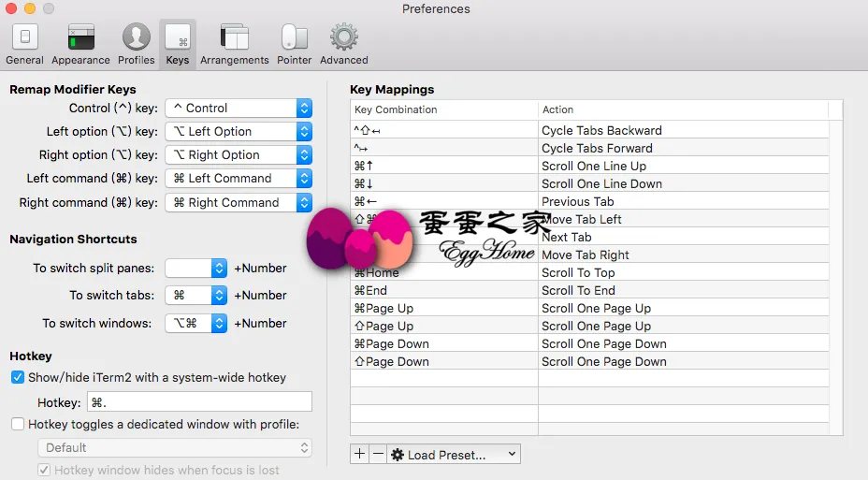Close the Preferences window with red button

(x=11, y=8)
